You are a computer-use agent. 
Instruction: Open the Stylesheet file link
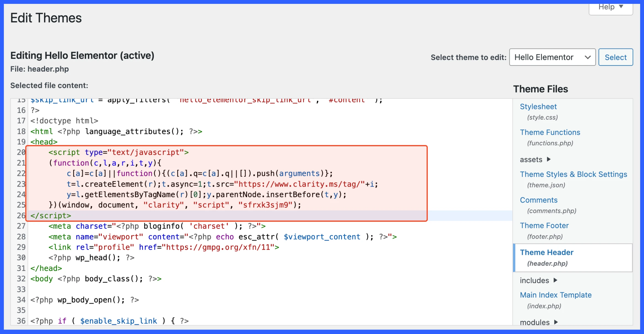[x=538, y=107]
